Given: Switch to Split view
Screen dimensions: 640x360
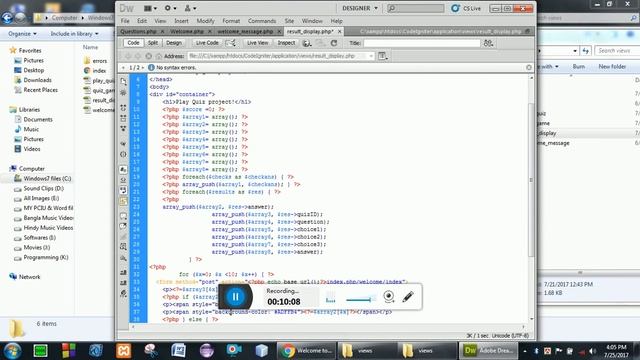Looking at the screenshot, I should [x=153, y=43].
